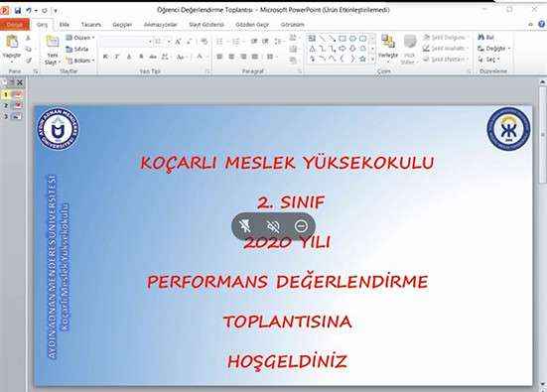Screen dimensions: 547x392
Task: Open the font name combo box
Action: [x=126, y=42]
